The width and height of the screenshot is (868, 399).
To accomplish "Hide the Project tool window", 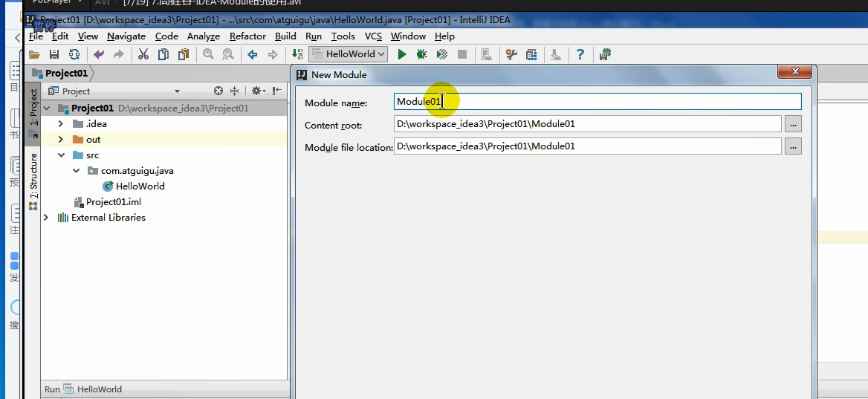I will [x=276, y=91].
